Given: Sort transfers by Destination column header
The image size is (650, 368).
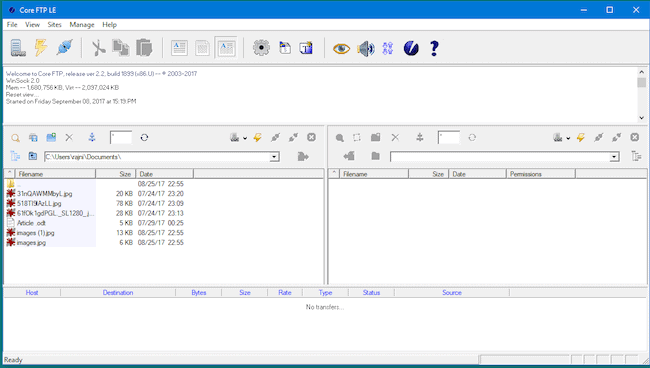Looking at the screenshot, I should click(118, 293).
